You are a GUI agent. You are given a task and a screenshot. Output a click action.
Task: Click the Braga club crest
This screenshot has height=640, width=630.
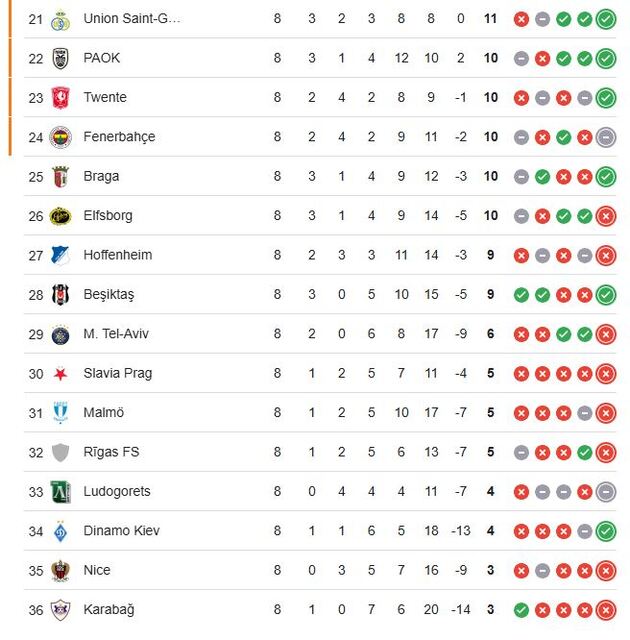click(x=61, y=177)
